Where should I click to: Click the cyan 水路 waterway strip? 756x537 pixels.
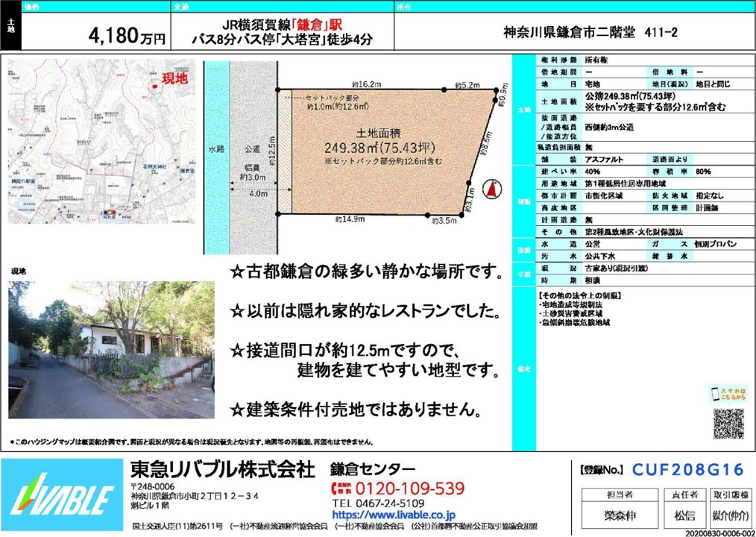tap(216, 149)
